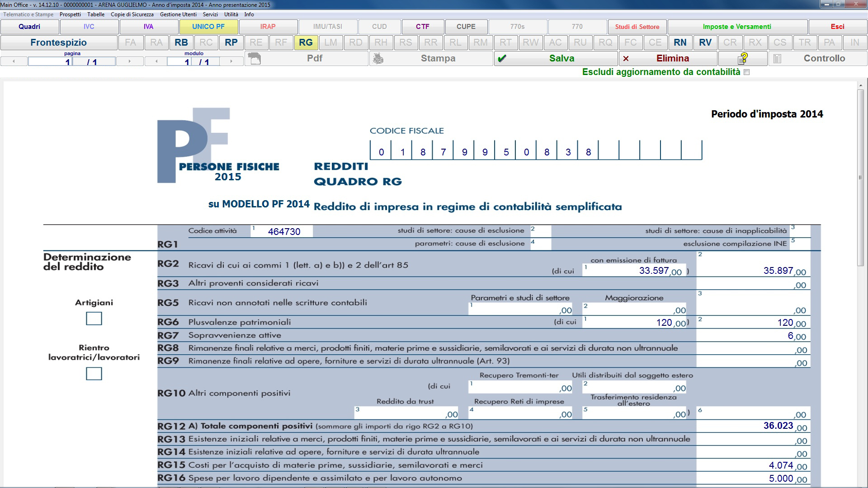The image size is (868, 488).
Task: Go to previous modulo arrow
Action: tap(156, 61)
